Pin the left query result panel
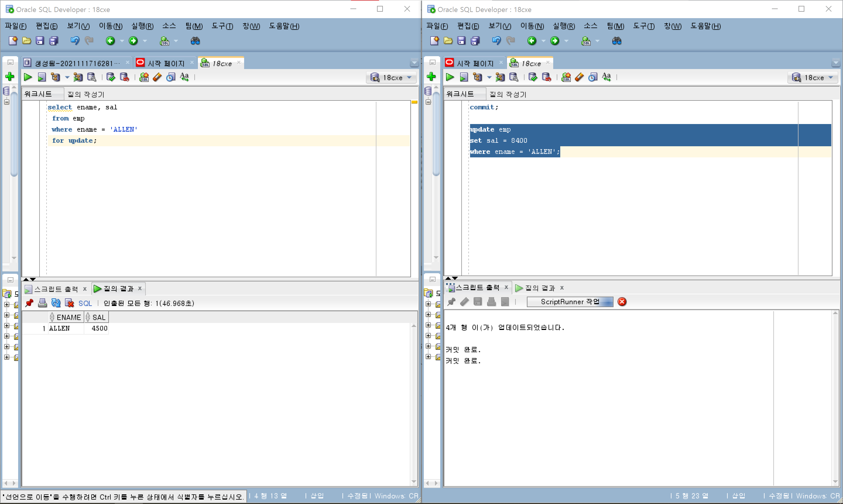 coord(29,303)
